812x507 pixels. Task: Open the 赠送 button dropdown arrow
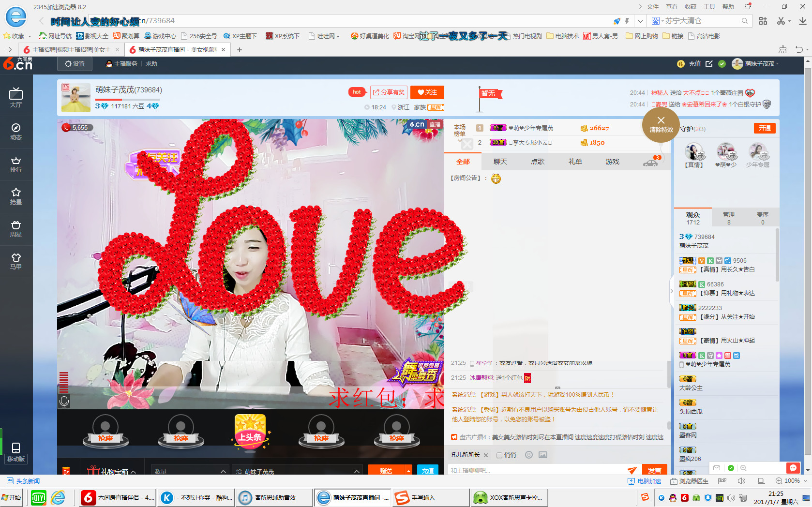pos(408,471)
